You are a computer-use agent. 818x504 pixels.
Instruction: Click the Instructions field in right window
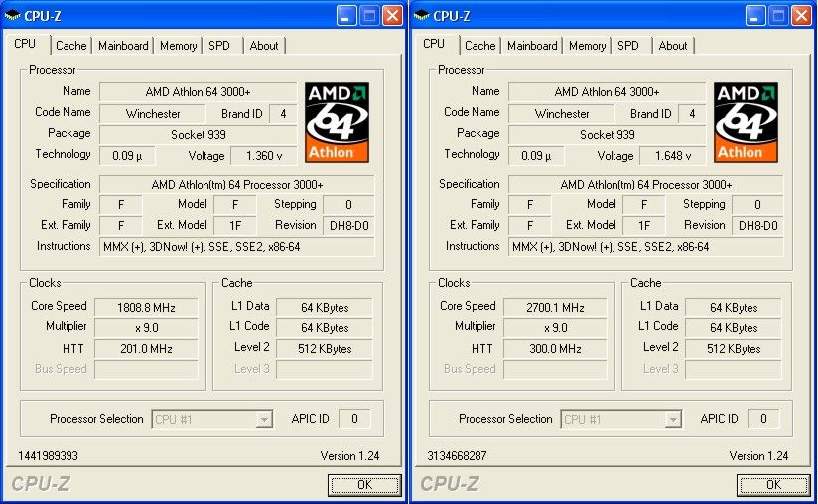tap(646, 247)
